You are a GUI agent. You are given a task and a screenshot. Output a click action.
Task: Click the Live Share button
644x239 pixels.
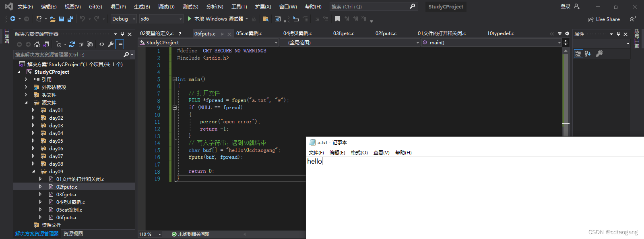pos(603,19)
